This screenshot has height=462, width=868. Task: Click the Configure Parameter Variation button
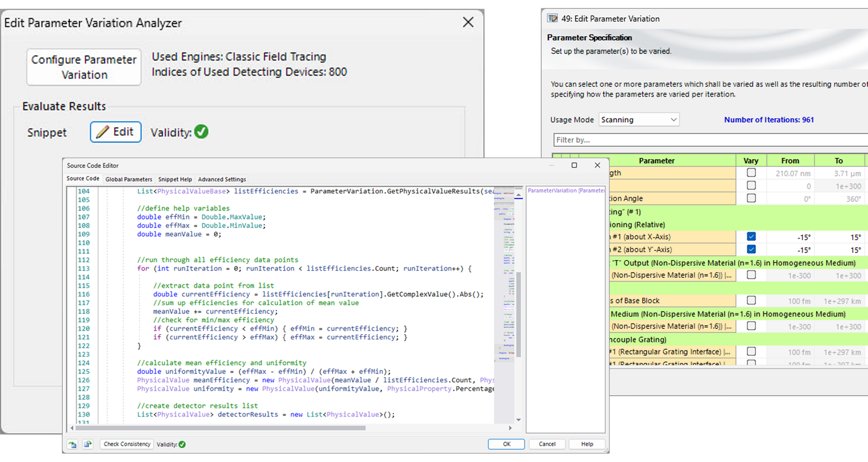pos(84,67)
